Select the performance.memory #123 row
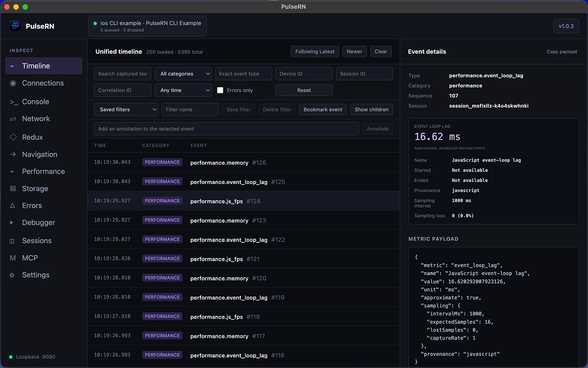588x368 pixels. [x=244, y=220]
